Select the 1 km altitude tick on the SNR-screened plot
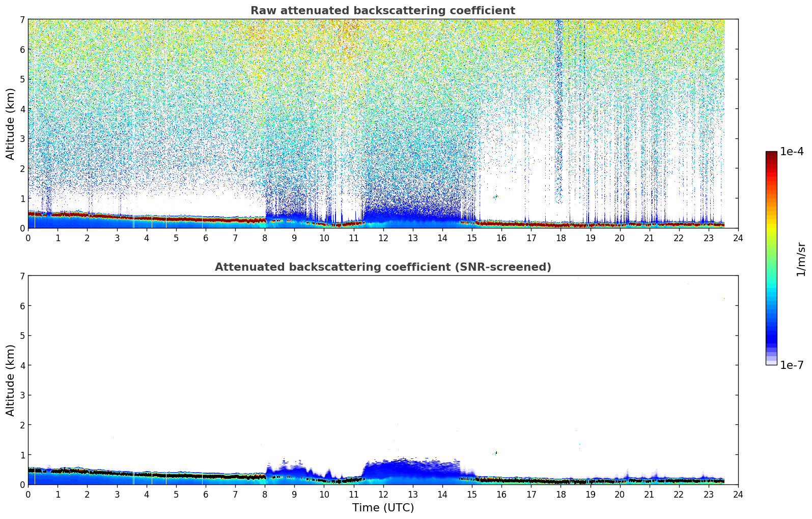 [22, 454]
